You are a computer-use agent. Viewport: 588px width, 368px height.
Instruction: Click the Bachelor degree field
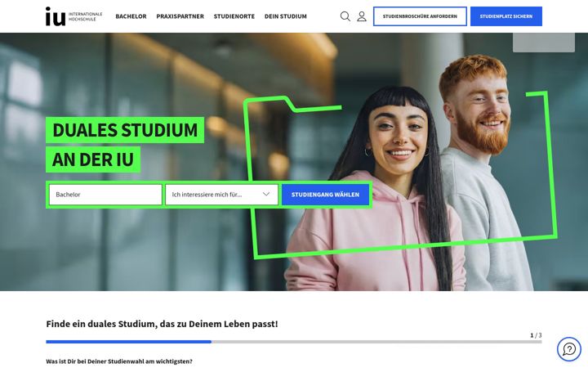[x=105, y=195]
